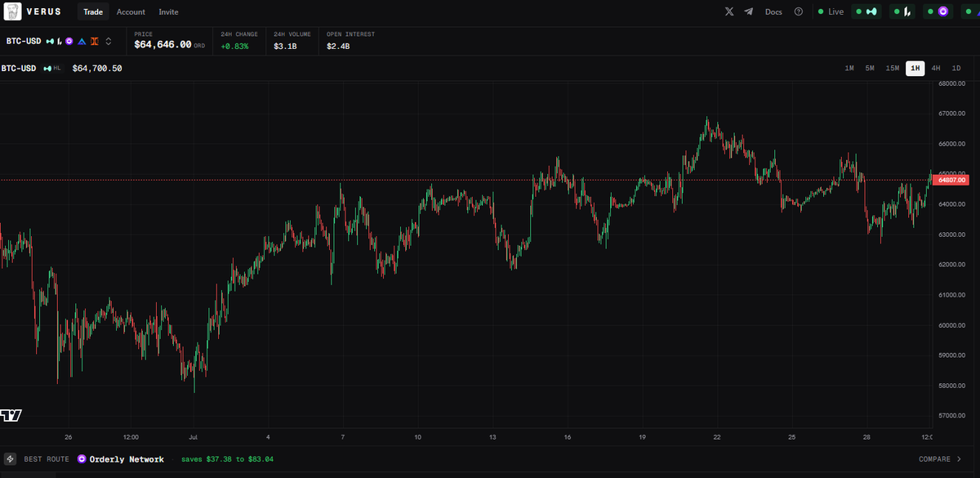Select the 1H chart timeframe

pos(915,69)
